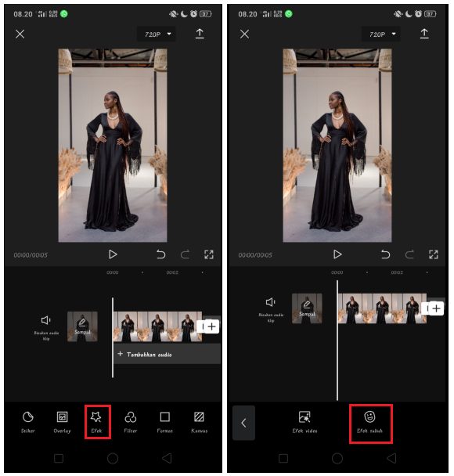454x476 pixels.
Task: Open 720P resolution dropdown in left screen
Action: (x=157, y=34)
